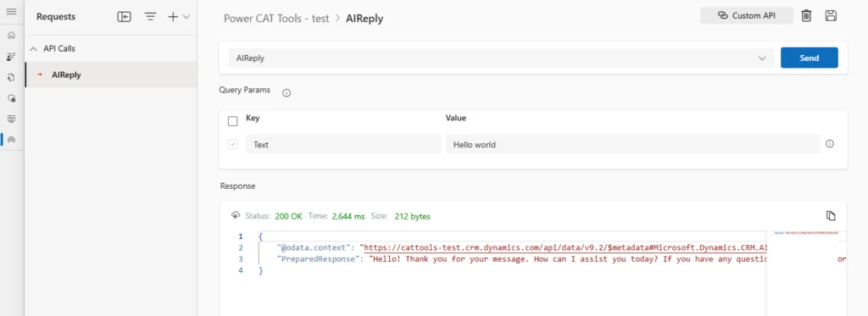This screenshot has width=868, height=316.
Task: Select the active API tester sidebar icon
Action: point(11,140)
